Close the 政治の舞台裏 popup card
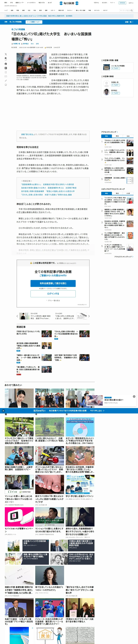 (134, 396)
